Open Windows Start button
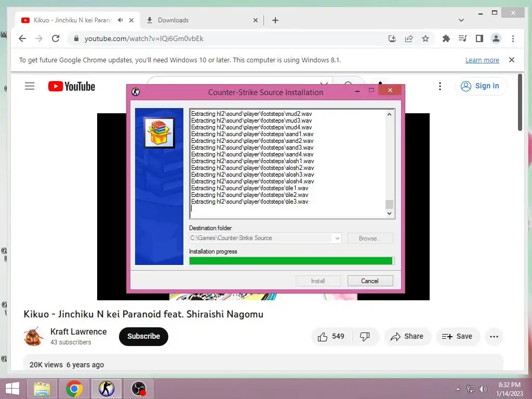The width and height of the screenshot is (532, 399). pyautogui.click(x=12, y=389)
